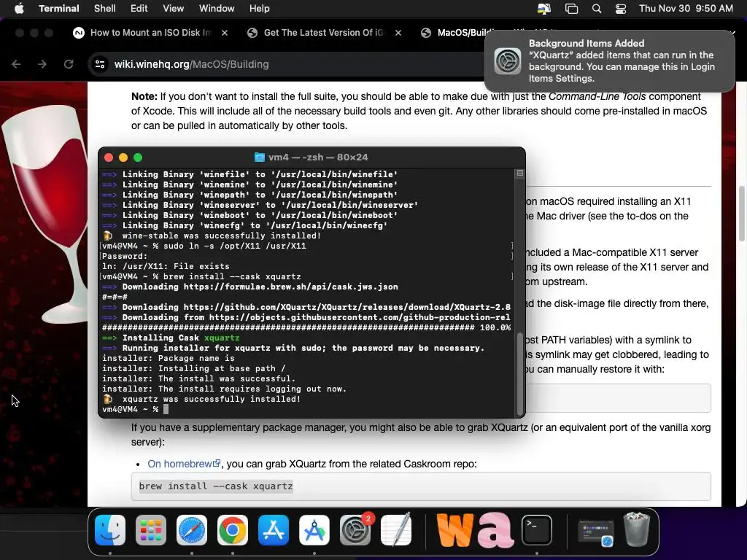Click the screen mirroring menu bar icon
747x560 pixels.
click(x=544, y=8)
